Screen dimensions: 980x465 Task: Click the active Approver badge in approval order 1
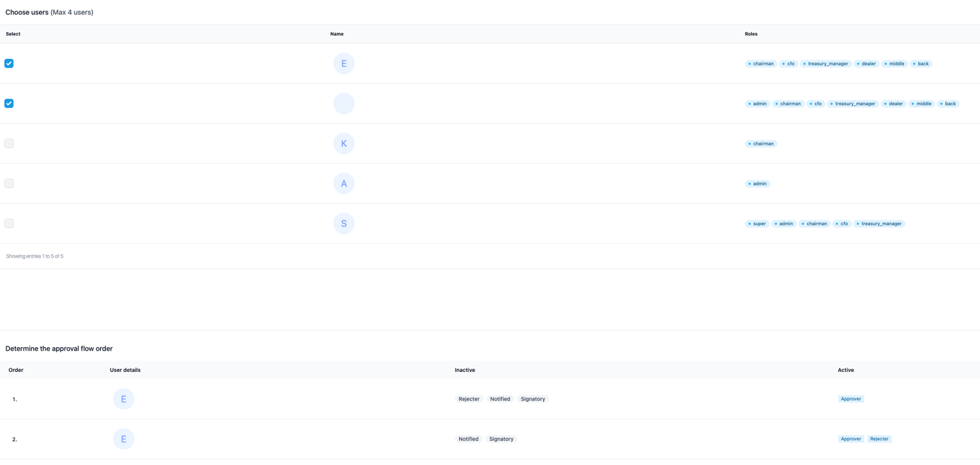tap(851, 398)
